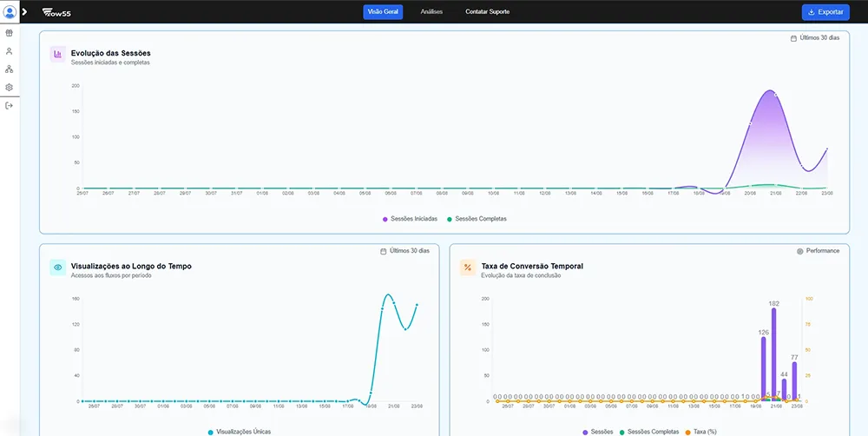The image size is (868, 436).
Task: Click the eye icon beside Visualizações ao Longo do Tempo
Action: [58, 268]
